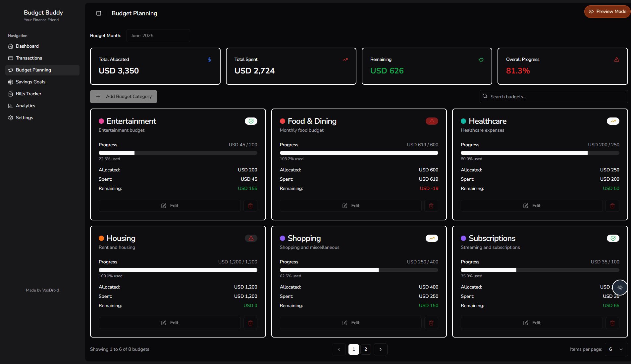Open the Budget Month picker
The width and height of the screenshot is (631, 364).
(158, 36)
